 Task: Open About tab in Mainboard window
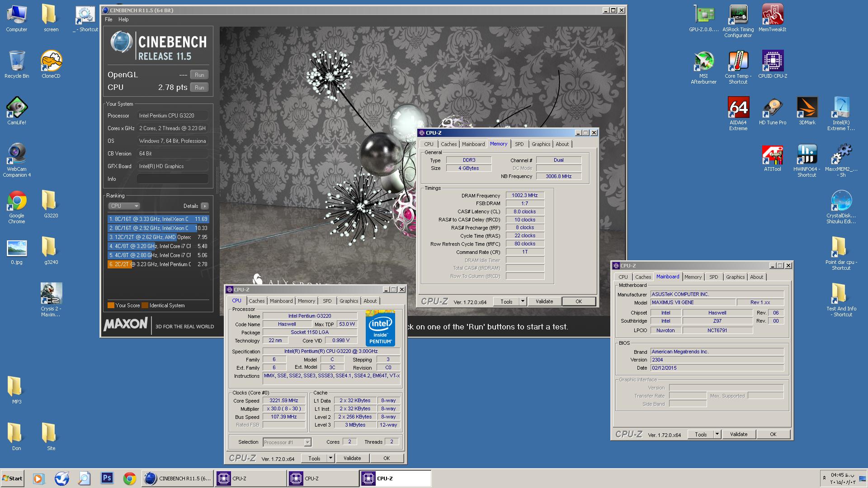pos(756,277)
